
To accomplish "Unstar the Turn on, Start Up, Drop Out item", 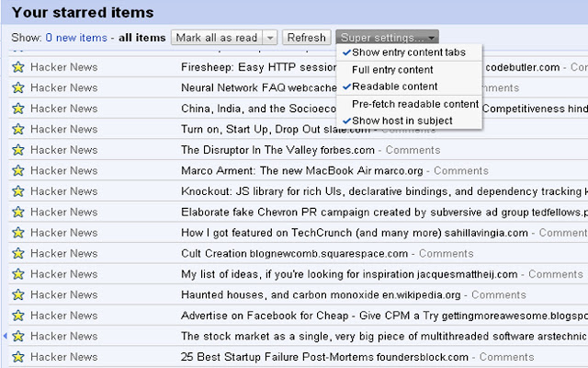I will pyautogui.click(x=18, y=129).
